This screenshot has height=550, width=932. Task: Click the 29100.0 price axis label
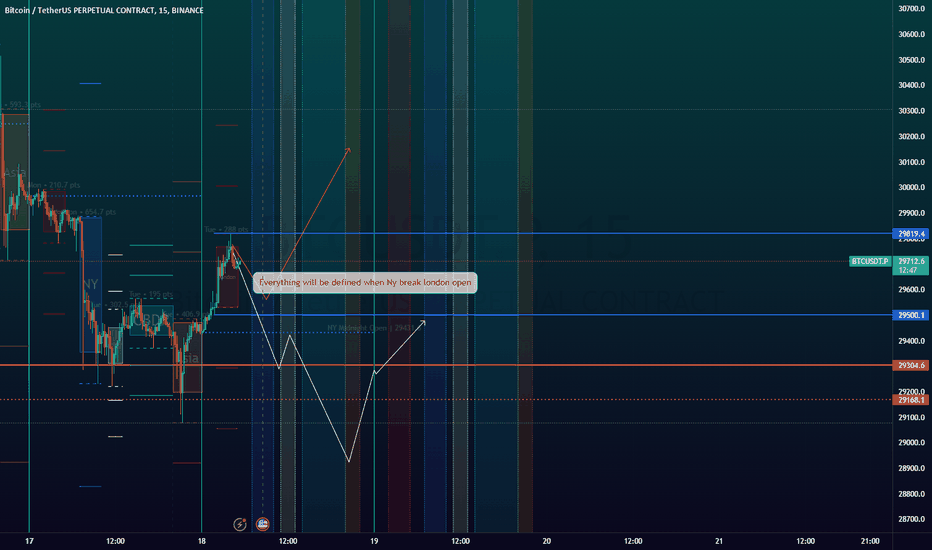(x=911, y=418)
